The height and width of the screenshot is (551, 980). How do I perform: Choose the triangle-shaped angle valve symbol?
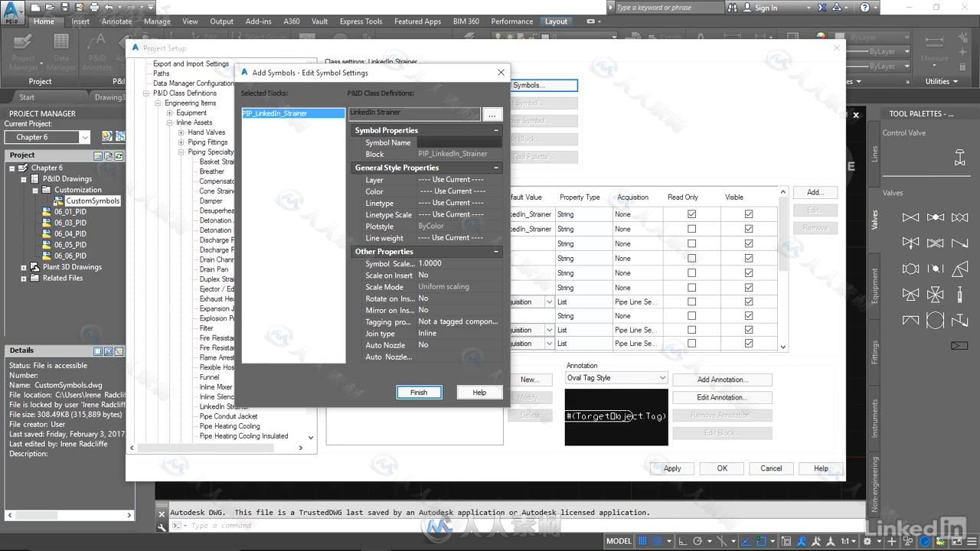[959, 269]
